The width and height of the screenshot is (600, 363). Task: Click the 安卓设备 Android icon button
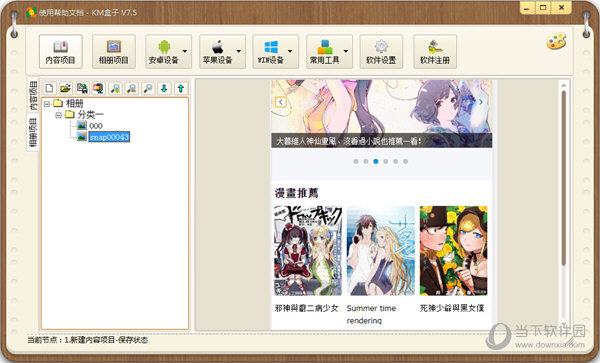[164, 52]
